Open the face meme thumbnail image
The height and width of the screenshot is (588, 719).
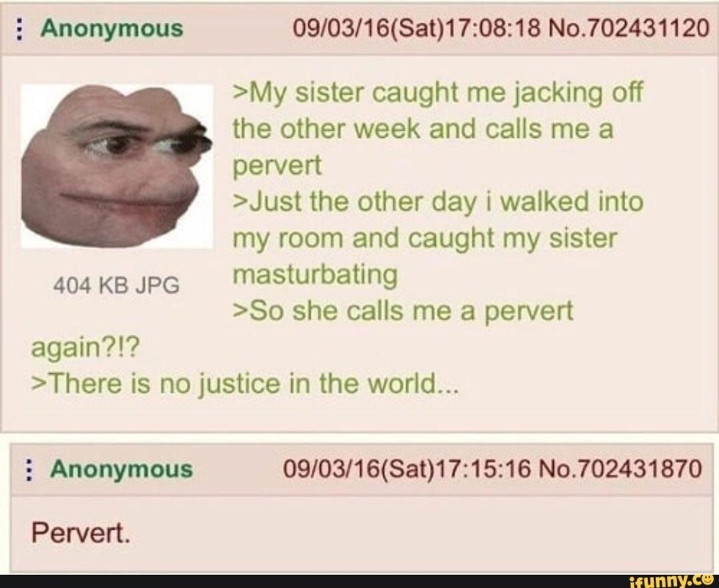pos(117,166)
